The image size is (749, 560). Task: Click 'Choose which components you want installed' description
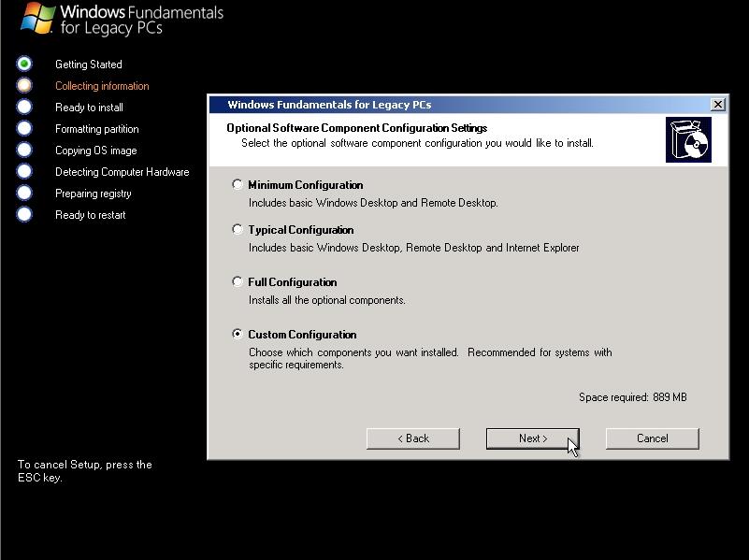pyautogui.click(x=430, y=359)
